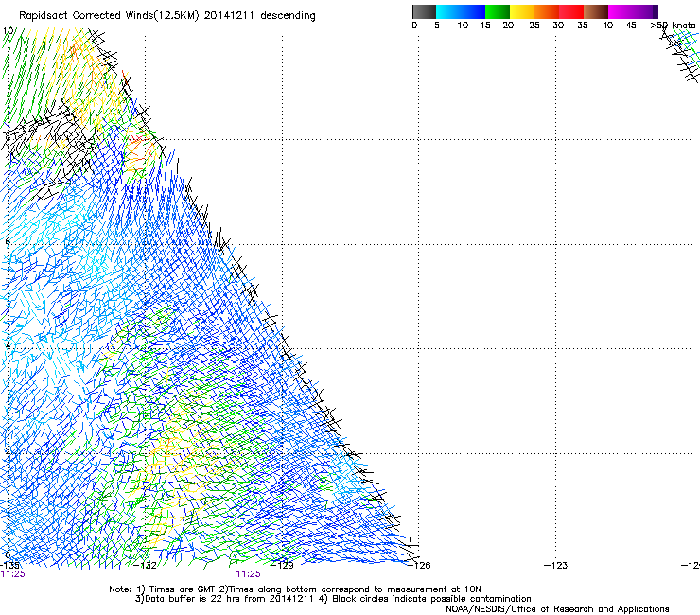Click the -129 longitude axis label
Viewport: 700px width, 615px height.
pyautogui.click(x=282, y=566)
